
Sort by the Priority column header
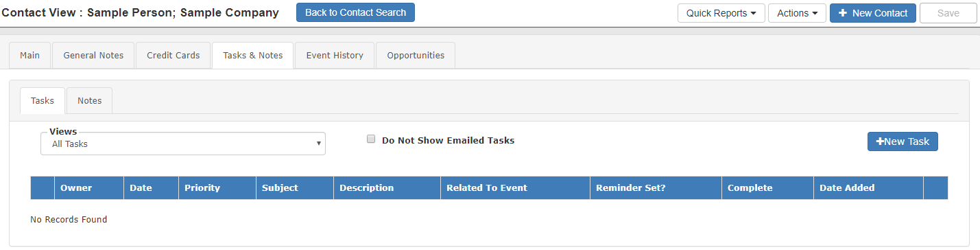click(x=202, y=188)
